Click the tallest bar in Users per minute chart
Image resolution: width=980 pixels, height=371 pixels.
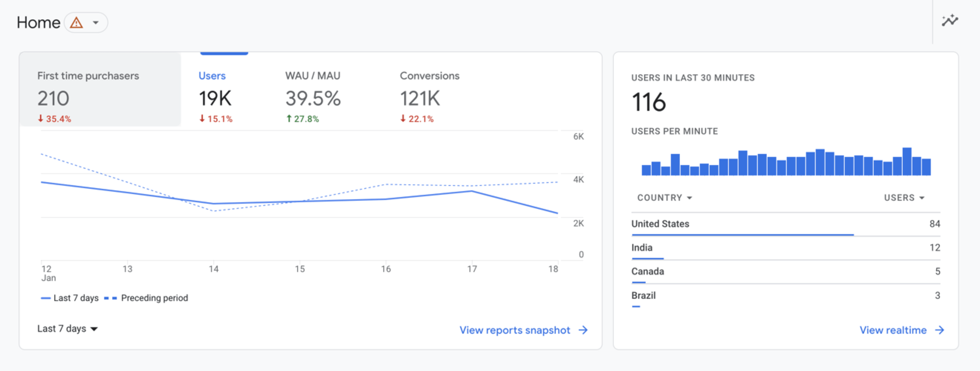point(907,161)
